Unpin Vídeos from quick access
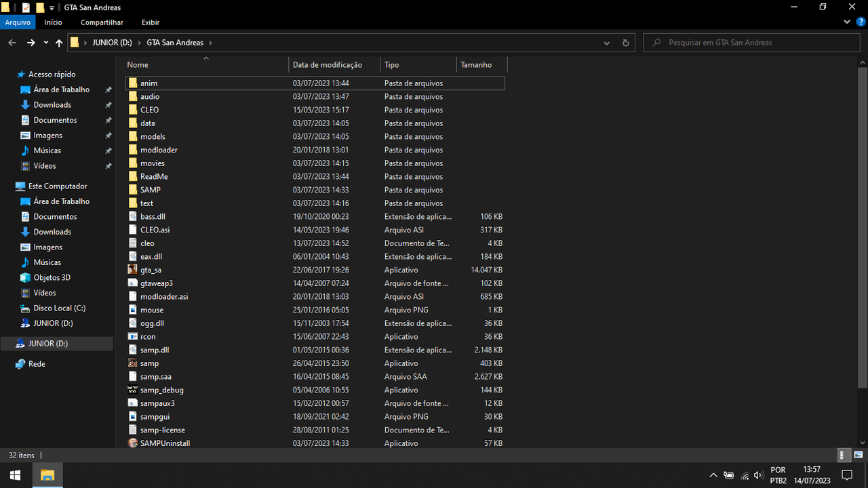 point(108,166)
